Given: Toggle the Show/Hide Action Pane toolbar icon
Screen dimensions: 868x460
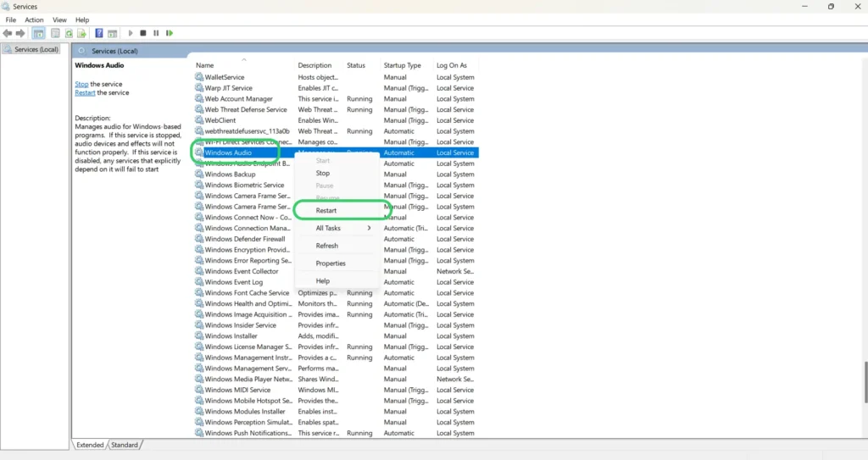Looking at the screenshot, I should click(113, 33).
